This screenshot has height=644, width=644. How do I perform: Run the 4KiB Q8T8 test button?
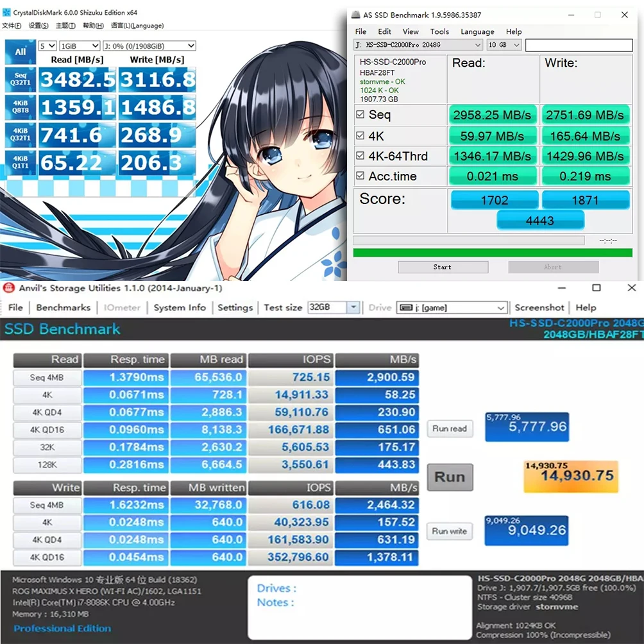pos(20,106)
